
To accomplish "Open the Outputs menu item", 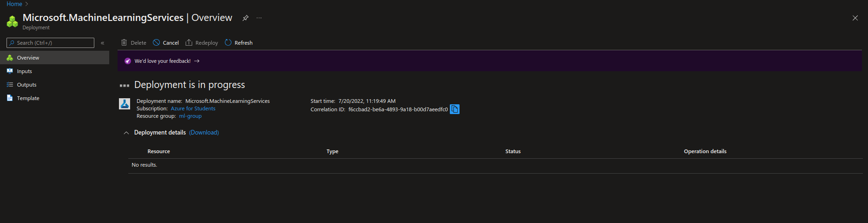I will [x=54, y=85].
